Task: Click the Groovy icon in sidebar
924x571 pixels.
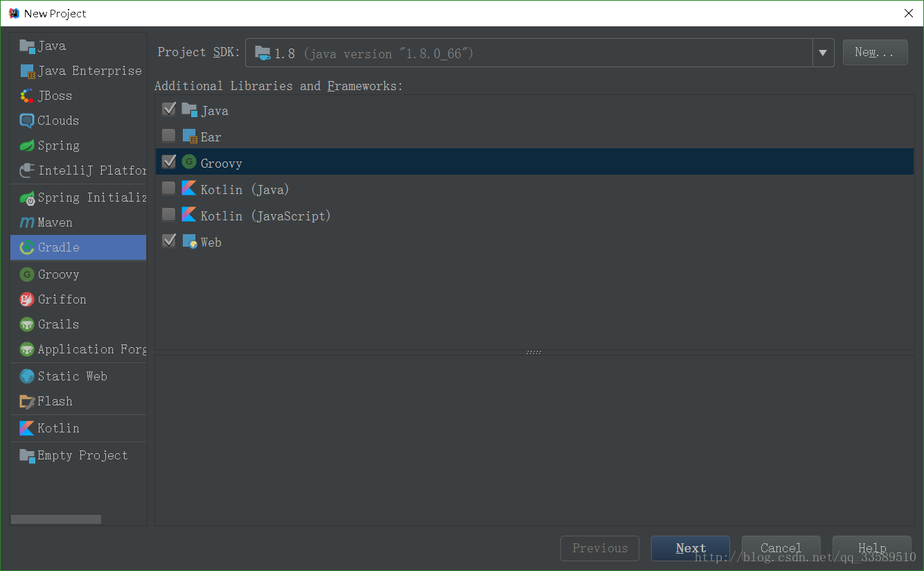Action: click(x=27, y=275)
